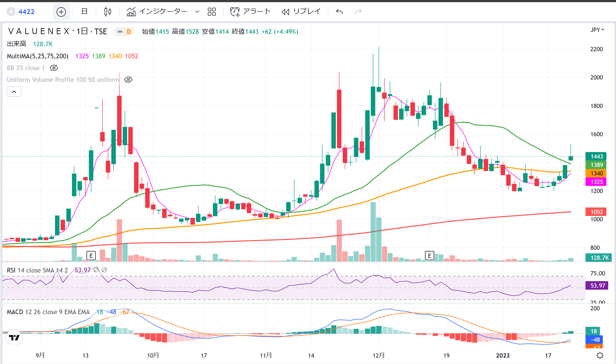Collapse the indicator legend with the caret button
The width and height of the screenshot is (616, 364).
(x=14, y=92)
